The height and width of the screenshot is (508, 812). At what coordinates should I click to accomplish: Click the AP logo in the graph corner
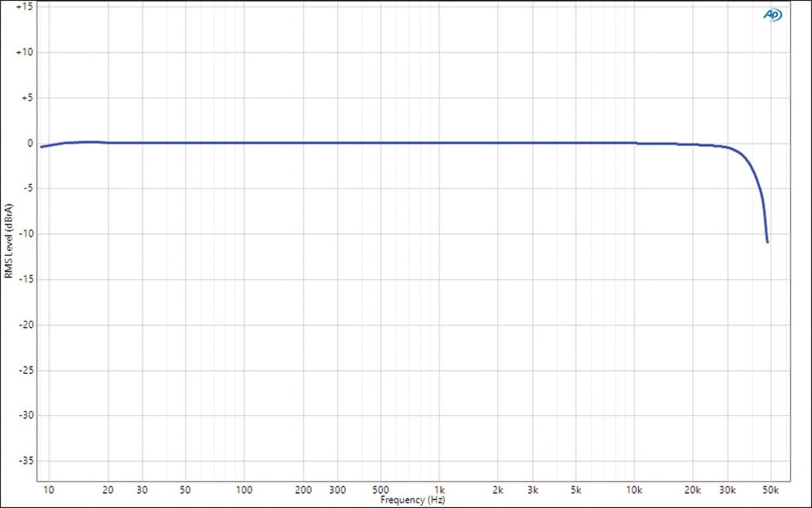772,15
